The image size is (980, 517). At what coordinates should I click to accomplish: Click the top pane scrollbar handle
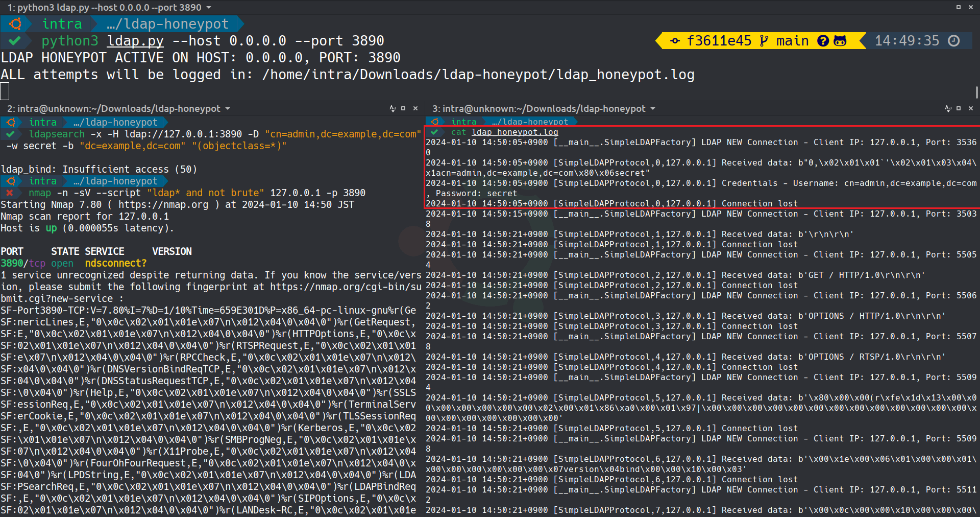(x=976, y=92)
